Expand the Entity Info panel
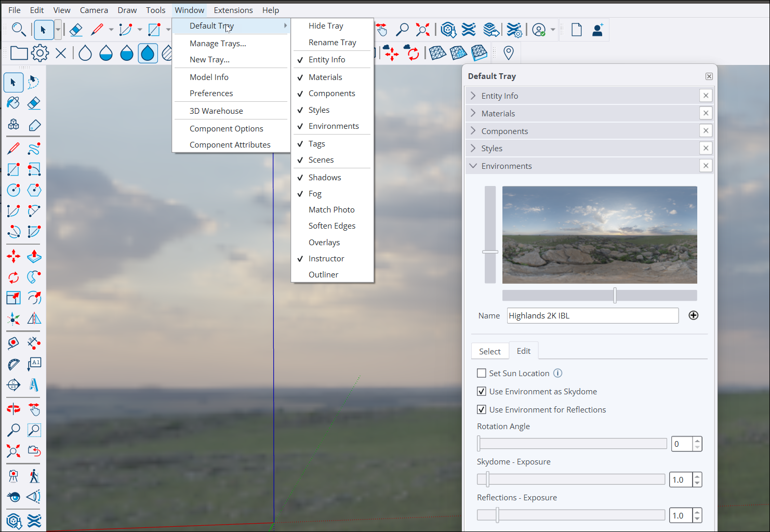This screenshot has width=770, height=532. point(473,96)
